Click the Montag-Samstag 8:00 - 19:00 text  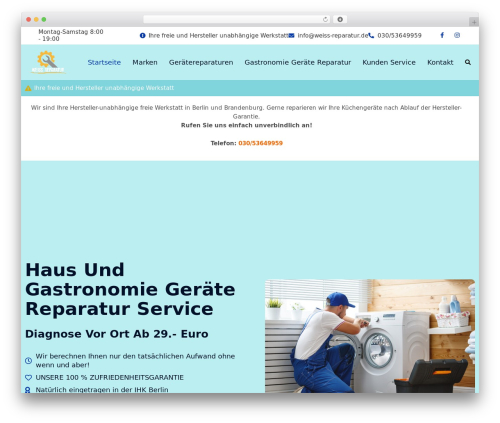coord(71,35)
